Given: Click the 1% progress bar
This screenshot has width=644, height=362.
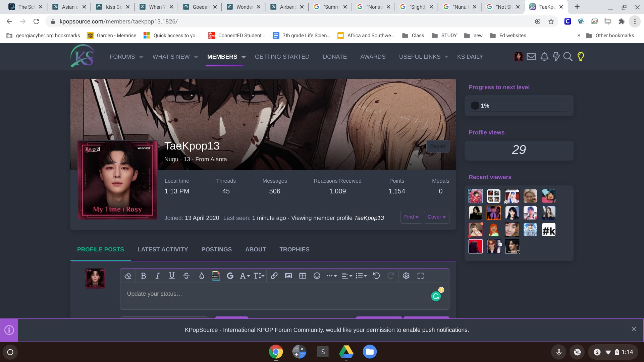Looking at the screenshot, I should tap(519, 106).
